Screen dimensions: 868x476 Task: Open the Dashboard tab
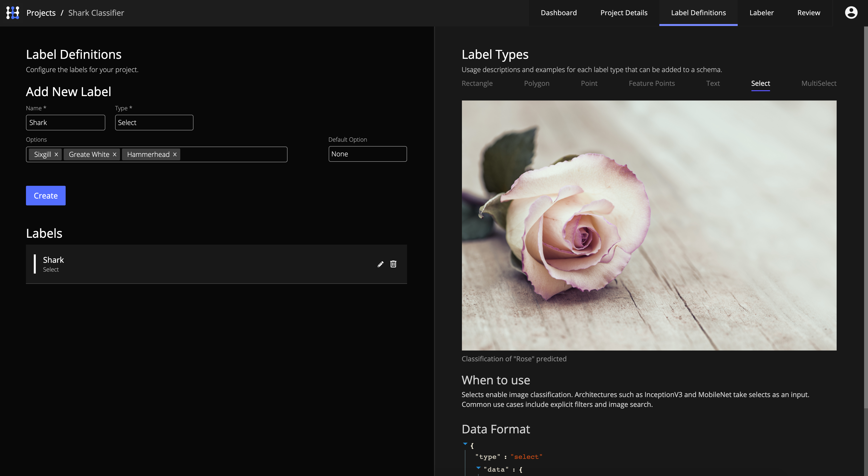[558, 13]
